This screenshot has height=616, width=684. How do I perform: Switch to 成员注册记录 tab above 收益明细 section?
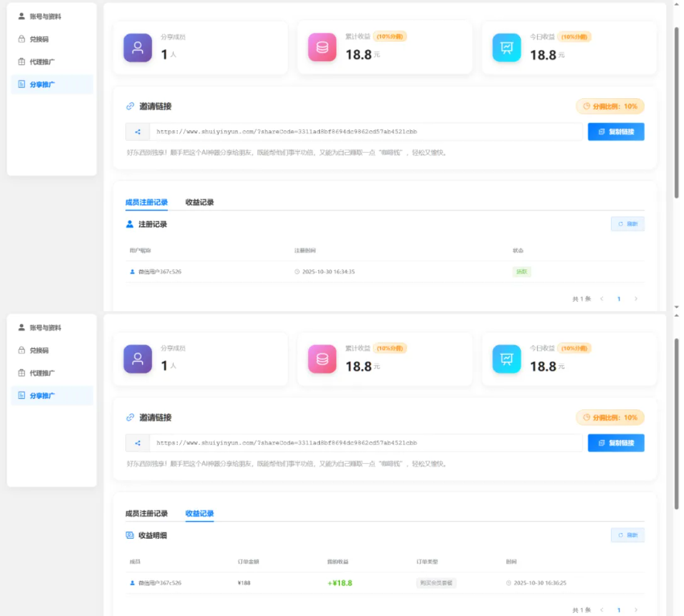[146, 514]
